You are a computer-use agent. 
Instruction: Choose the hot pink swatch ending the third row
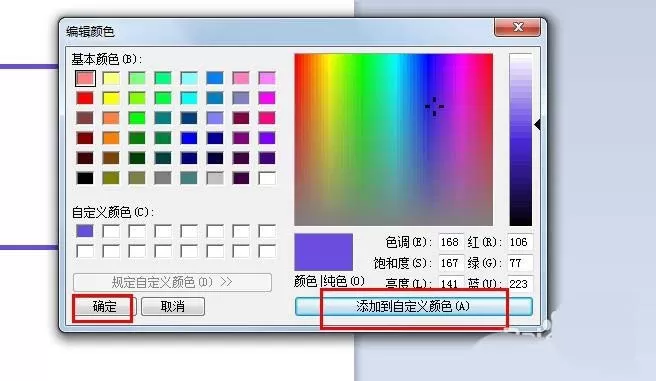click(267, 118)
